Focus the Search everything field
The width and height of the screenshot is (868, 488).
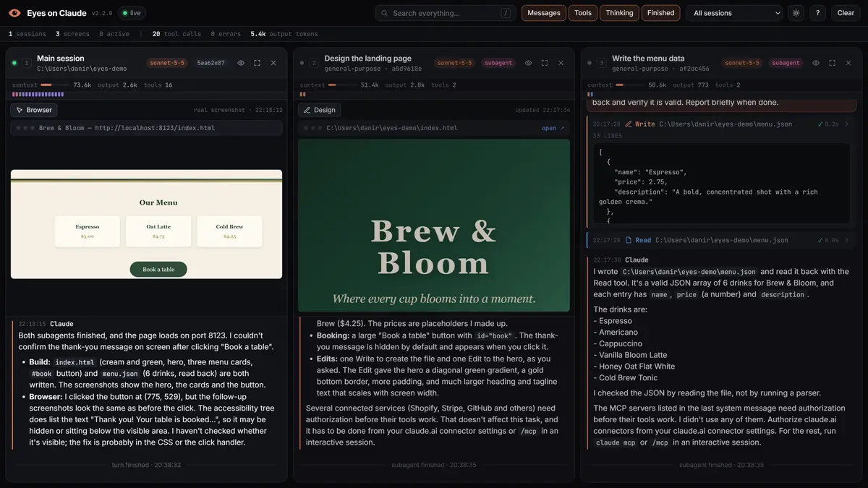point(445,13)
